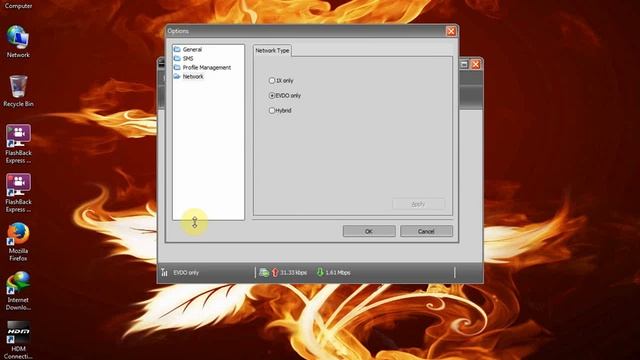Select the EVDO only radio button

point(272,96)
